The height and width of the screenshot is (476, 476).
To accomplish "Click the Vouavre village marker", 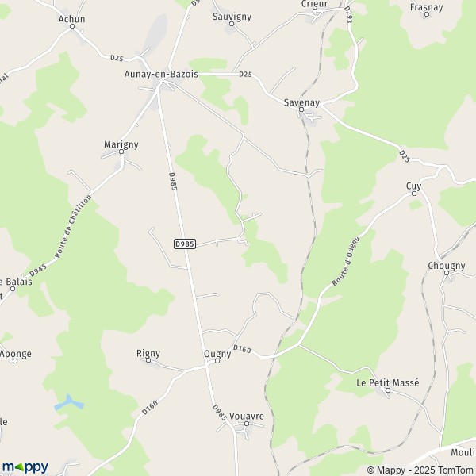I will (247, 424).
